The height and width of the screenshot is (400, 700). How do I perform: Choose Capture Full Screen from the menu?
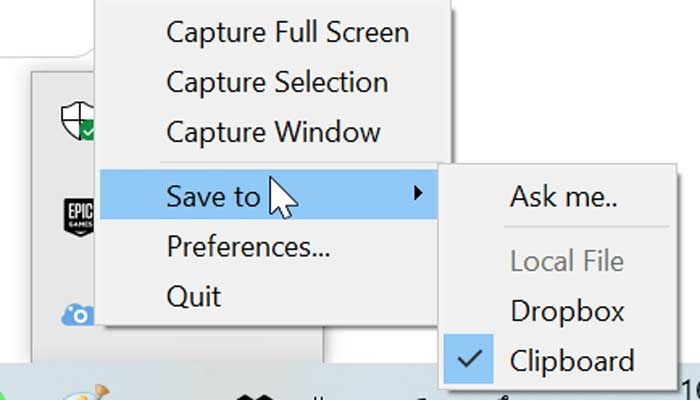[x=287, y=32]
